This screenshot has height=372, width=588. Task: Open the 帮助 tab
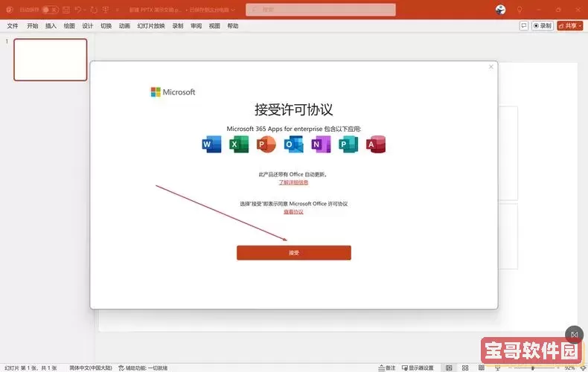(x=233, y=25)
